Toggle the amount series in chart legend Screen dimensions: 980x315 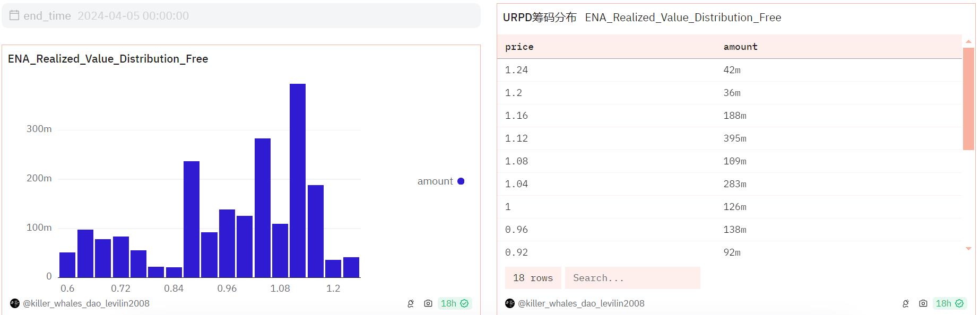440,181
